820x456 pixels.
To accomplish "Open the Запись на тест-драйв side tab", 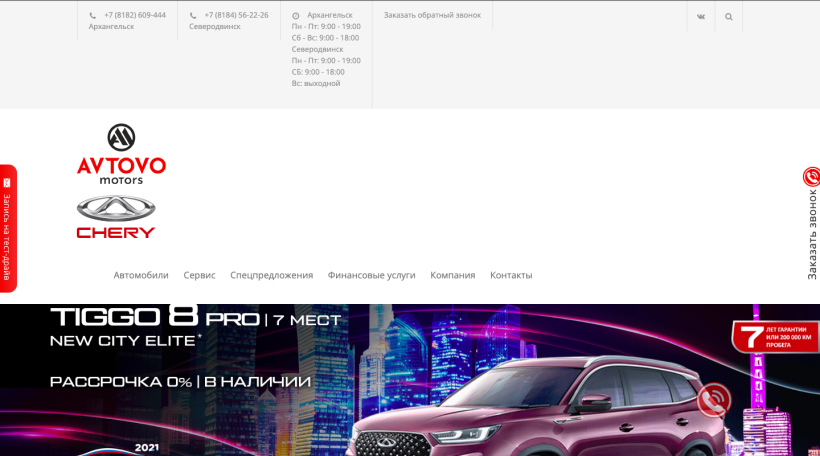I will tap(8, 229).
